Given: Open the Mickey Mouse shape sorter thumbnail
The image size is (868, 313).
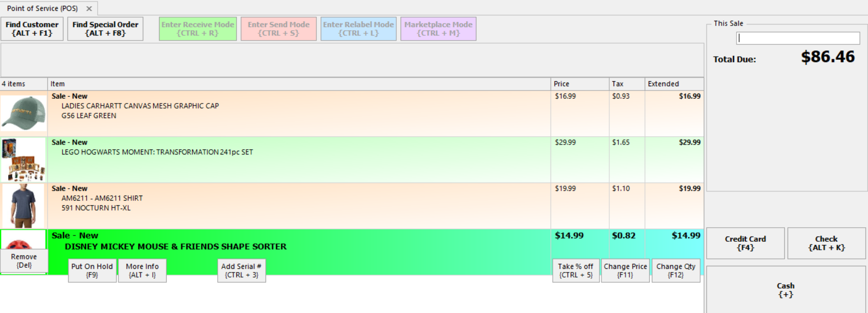Looking at the screenshot, I should click(24, 240).
